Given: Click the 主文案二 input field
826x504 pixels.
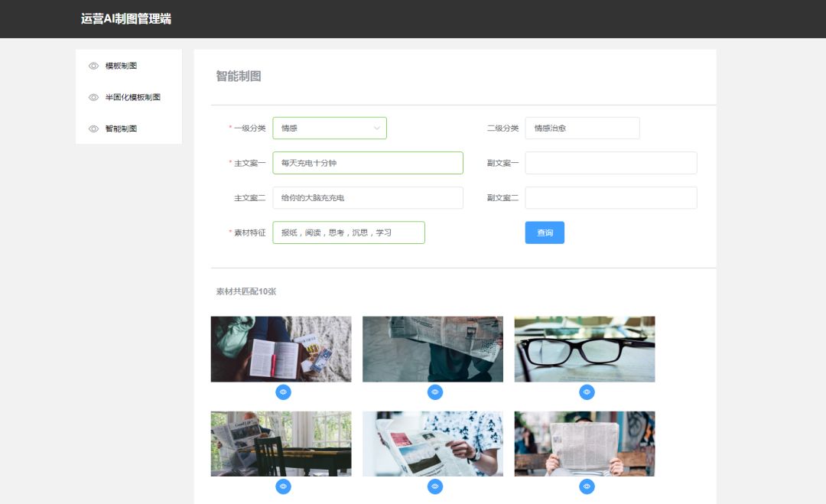Looking at the screenshot, I should click(368, 197).
